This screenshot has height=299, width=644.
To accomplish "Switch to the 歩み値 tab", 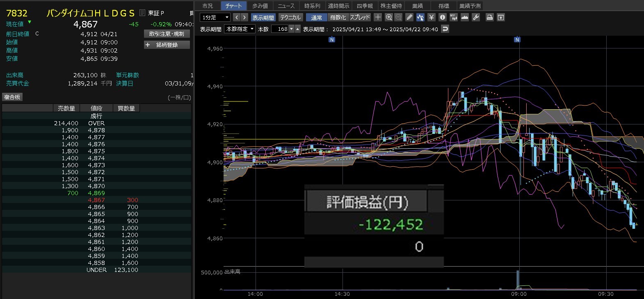I will pos(260,6).
